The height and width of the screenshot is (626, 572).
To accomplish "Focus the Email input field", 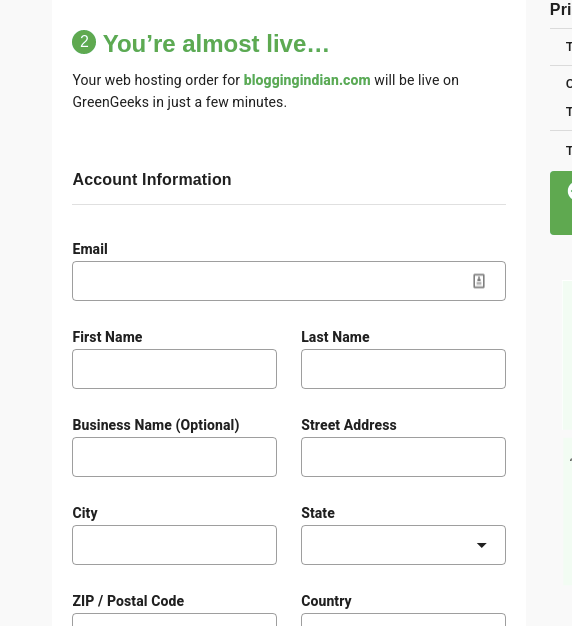I will pyautogui.click(x=289, y=281).
